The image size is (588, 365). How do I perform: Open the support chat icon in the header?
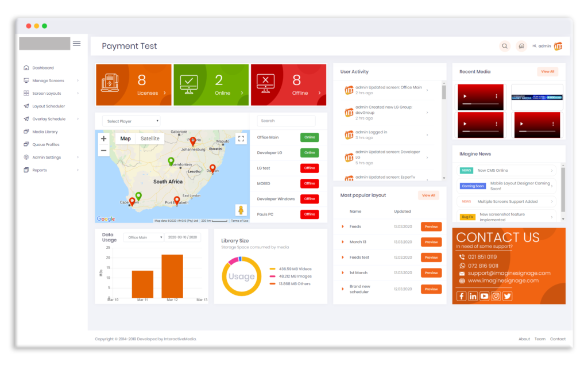tap(521, 46)
